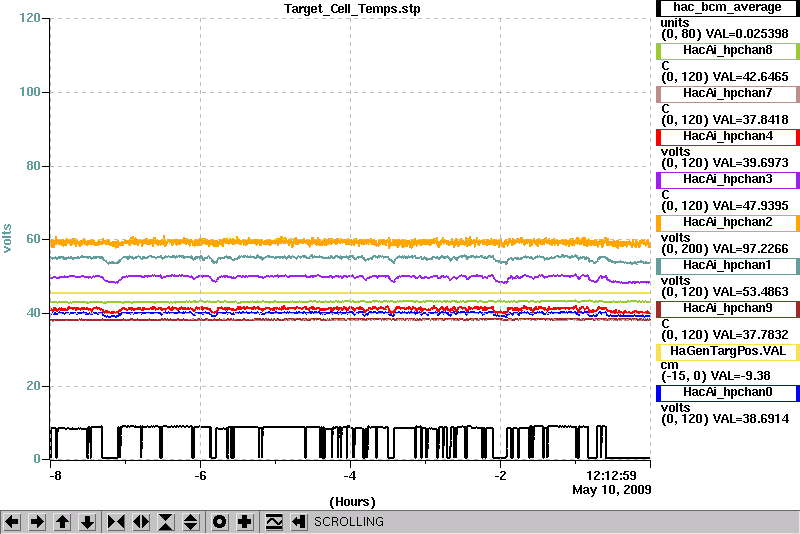
Task: Click the x-axis tick label -8
Action: pyautogui.click(x=55, y=476)
